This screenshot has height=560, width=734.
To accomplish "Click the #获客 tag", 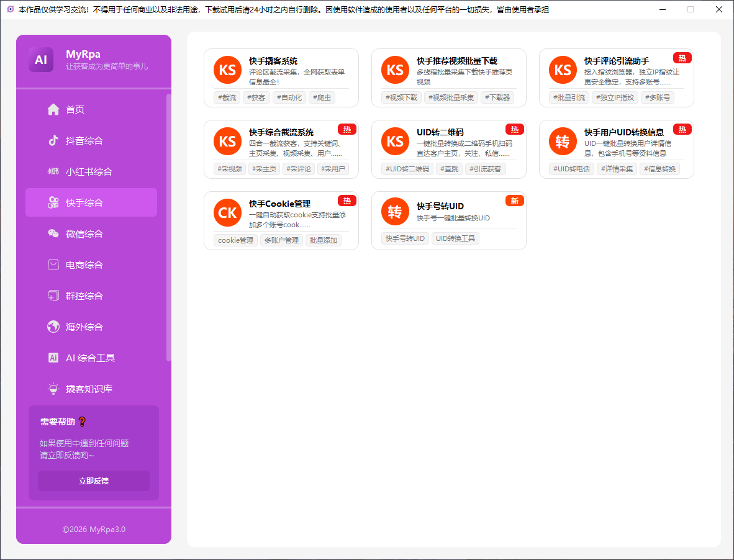I will 256,97.
